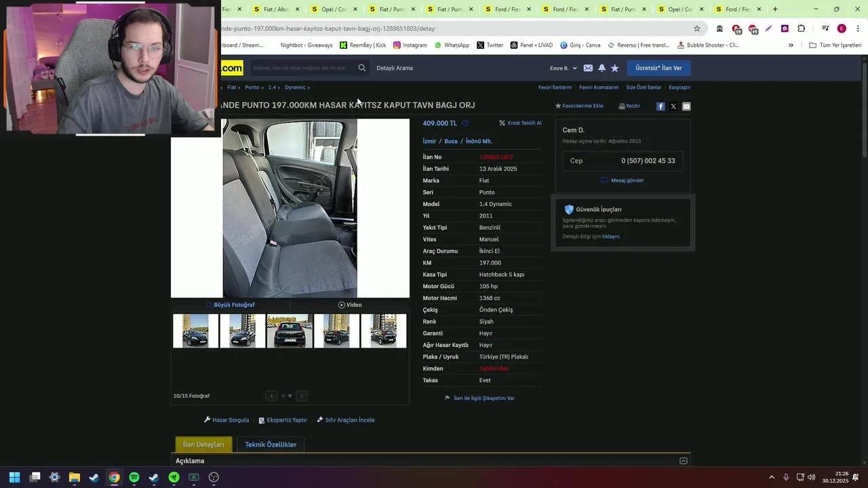The width and height of the screenshot is (868, 488).
Task: Open the WhatsApp bookmark
Action: tap(452, 45)
